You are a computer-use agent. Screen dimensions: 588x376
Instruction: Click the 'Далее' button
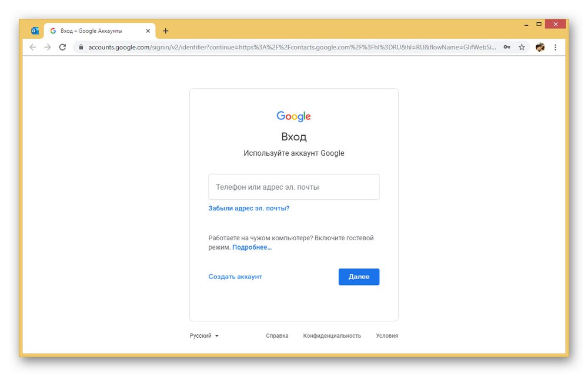click(359, 277)
